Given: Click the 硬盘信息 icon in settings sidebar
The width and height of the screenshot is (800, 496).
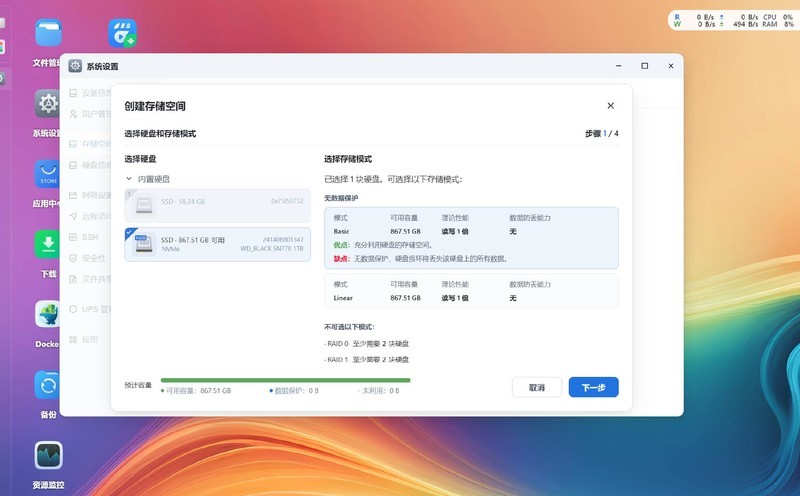Looking at the screenshot, I should (x=73, y=165).
